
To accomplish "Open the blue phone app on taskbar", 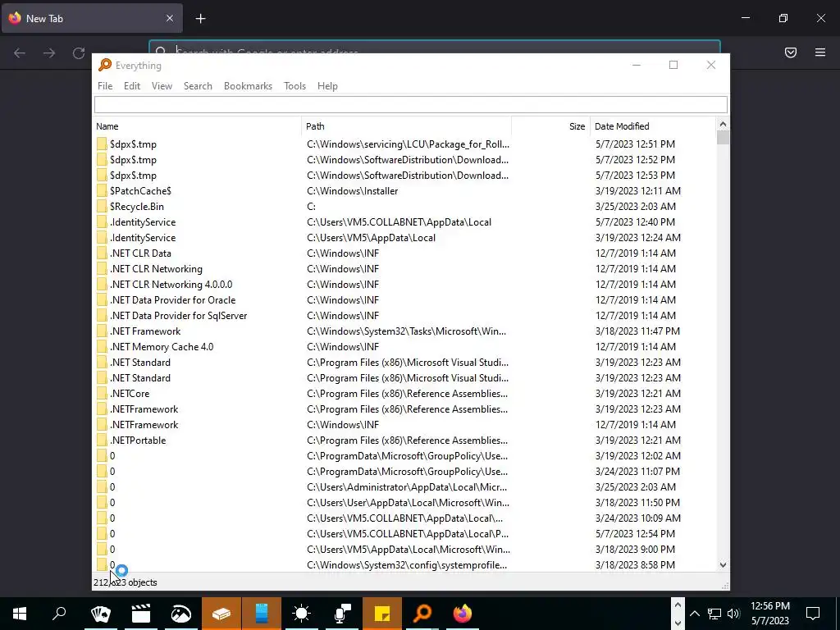I will [262, 614].
